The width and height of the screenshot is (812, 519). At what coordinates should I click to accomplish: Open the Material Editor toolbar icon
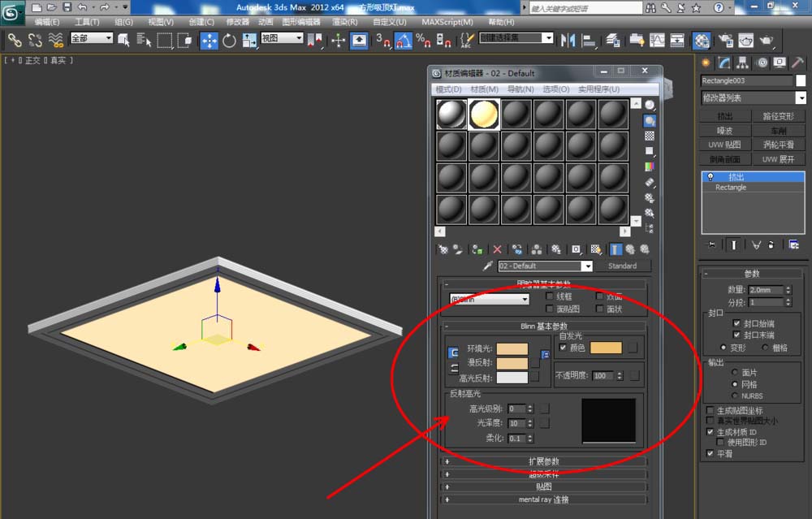pos(702,41)
